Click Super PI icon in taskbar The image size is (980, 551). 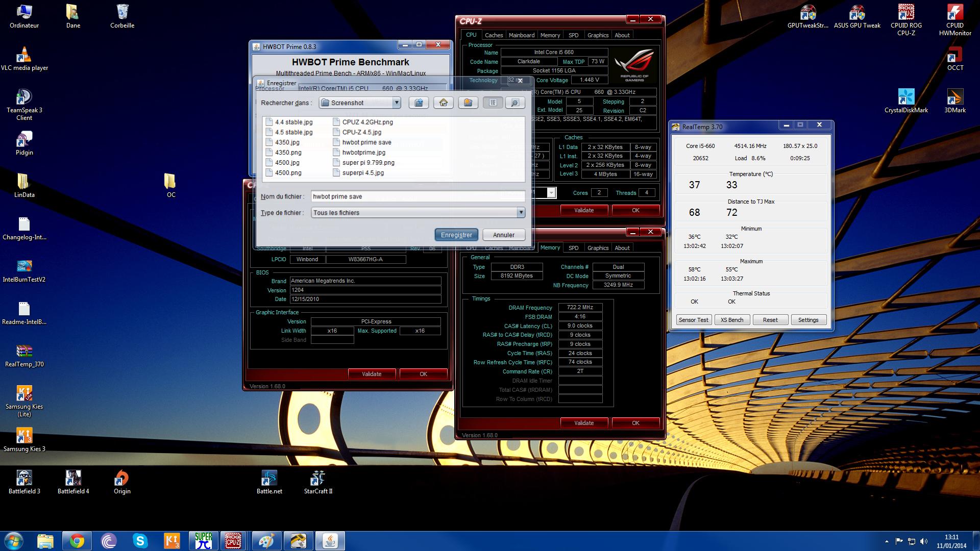pyautogui.click(x=203, y=541)
